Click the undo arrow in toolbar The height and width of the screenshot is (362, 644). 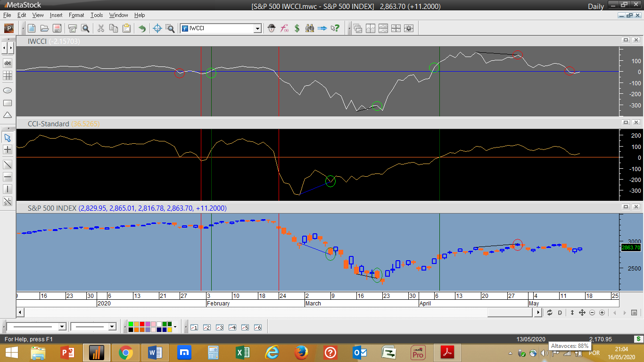(142, 28)
